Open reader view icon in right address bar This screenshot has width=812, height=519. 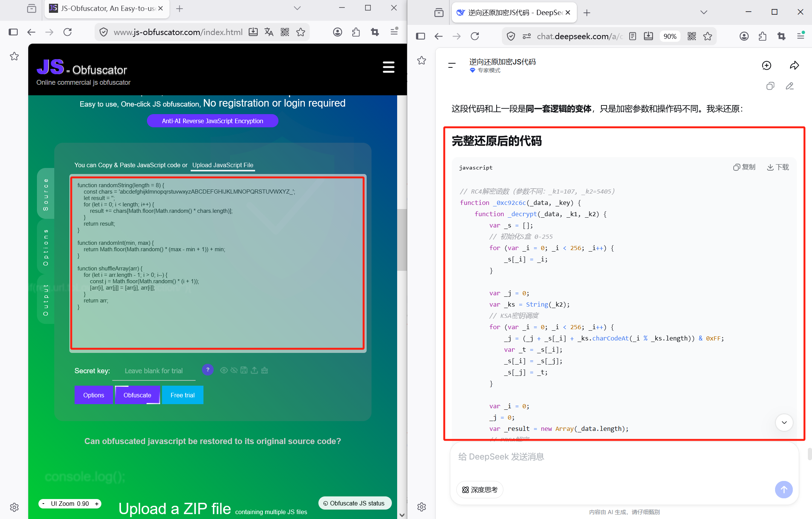[633, 36]
